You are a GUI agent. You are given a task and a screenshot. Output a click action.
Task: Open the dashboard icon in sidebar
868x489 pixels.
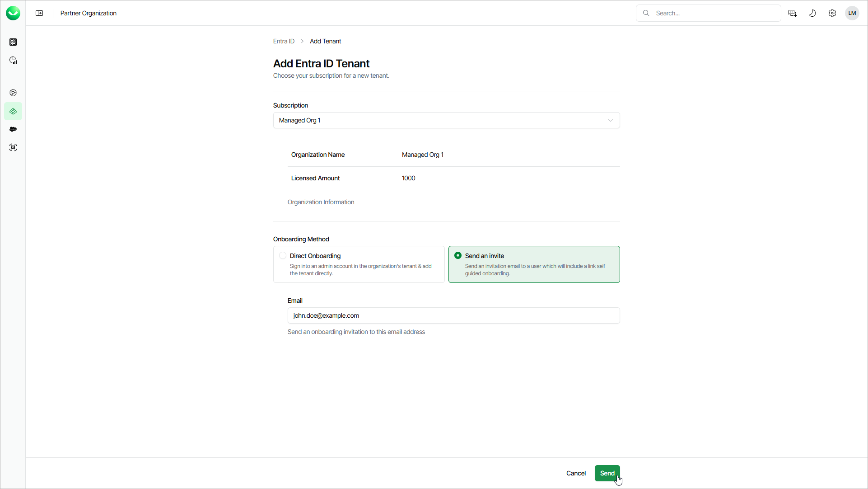coord(13,42)
